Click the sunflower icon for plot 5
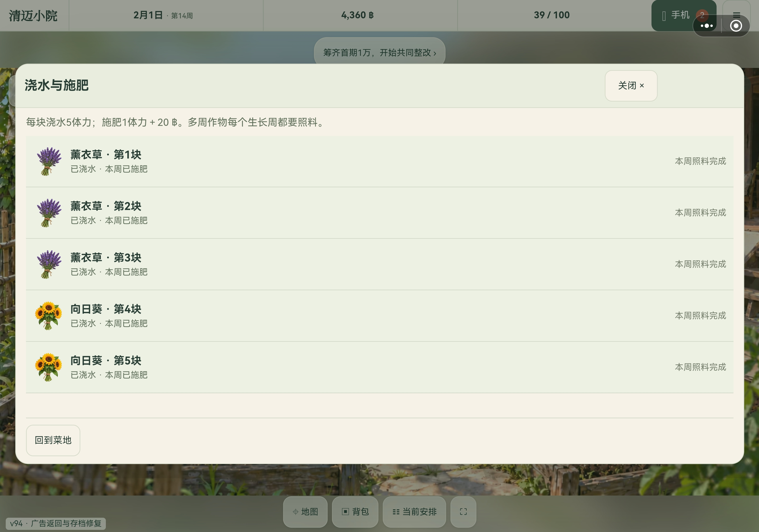The width and height of the screenshot is (759, 532). pyautogui.click(x=49, y=367)
